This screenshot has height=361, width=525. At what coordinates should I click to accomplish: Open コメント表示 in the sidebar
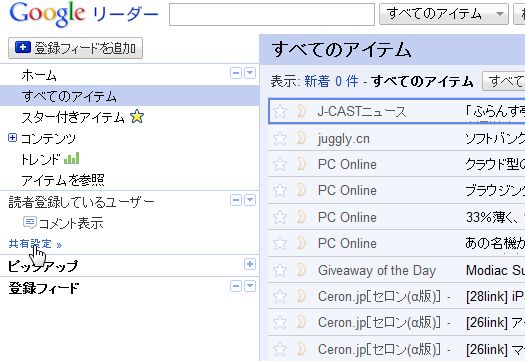(71, 223)
